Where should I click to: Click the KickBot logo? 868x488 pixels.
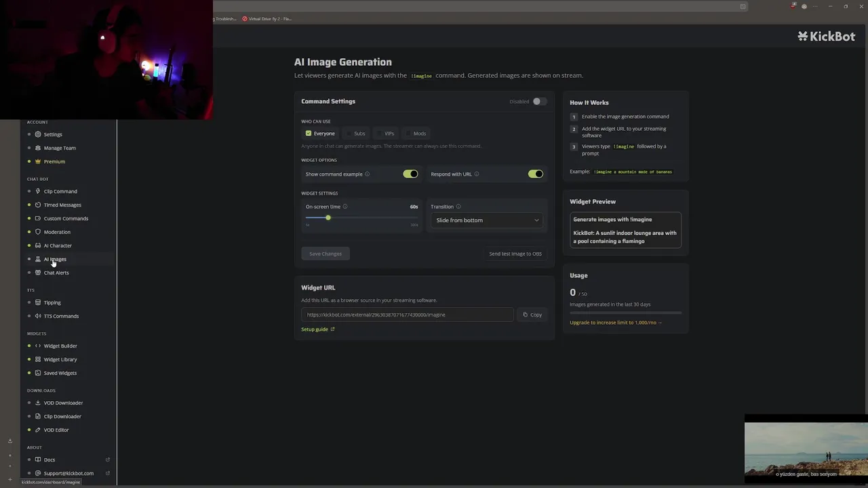[x=826, y=37]
